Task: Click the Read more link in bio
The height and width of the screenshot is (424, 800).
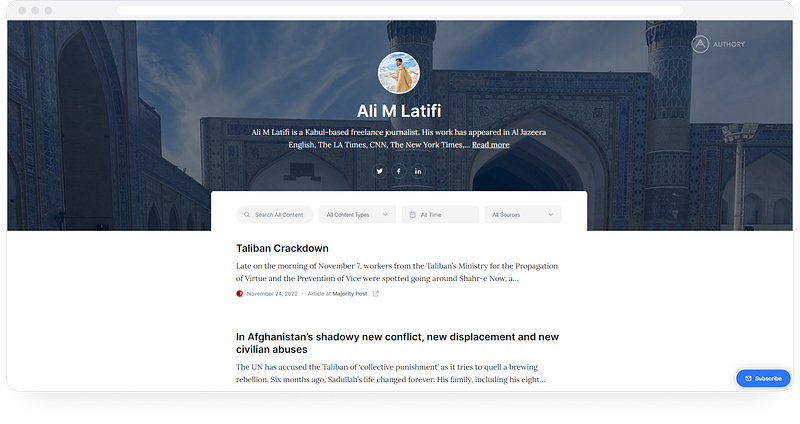Action: click(x=490, y=145)
